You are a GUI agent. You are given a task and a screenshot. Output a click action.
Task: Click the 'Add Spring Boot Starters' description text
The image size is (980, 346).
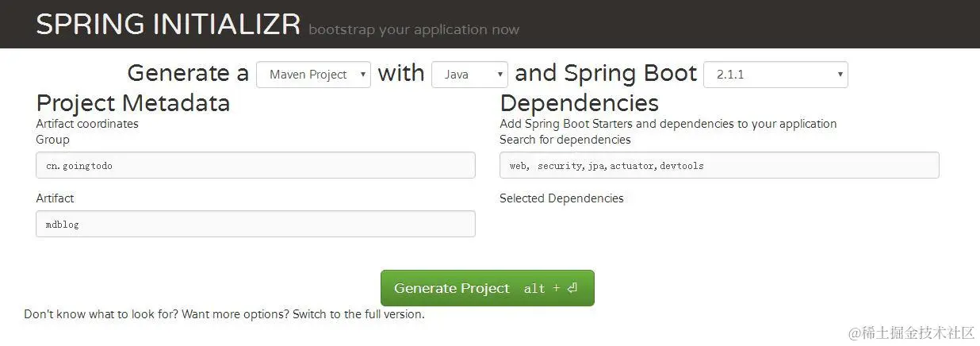[x=668, y=124]
